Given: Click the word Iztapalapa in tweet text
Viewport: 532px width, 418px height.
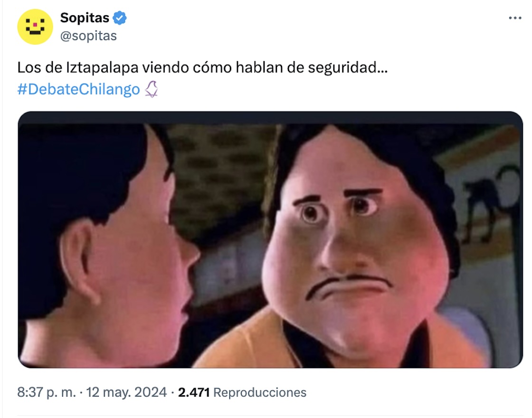Looking at the screenshot, I should click(102, 67).
